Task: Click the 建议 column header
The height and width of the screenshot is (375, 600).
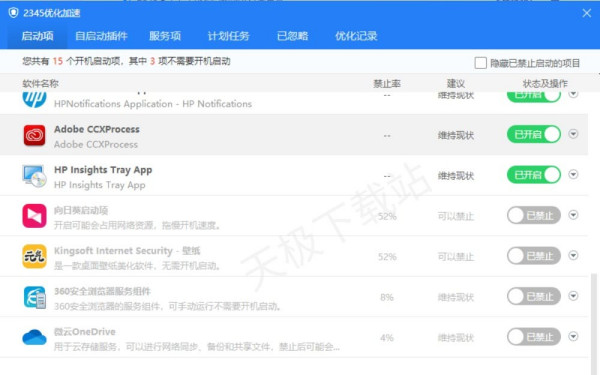Action: (x=456, y=83)
